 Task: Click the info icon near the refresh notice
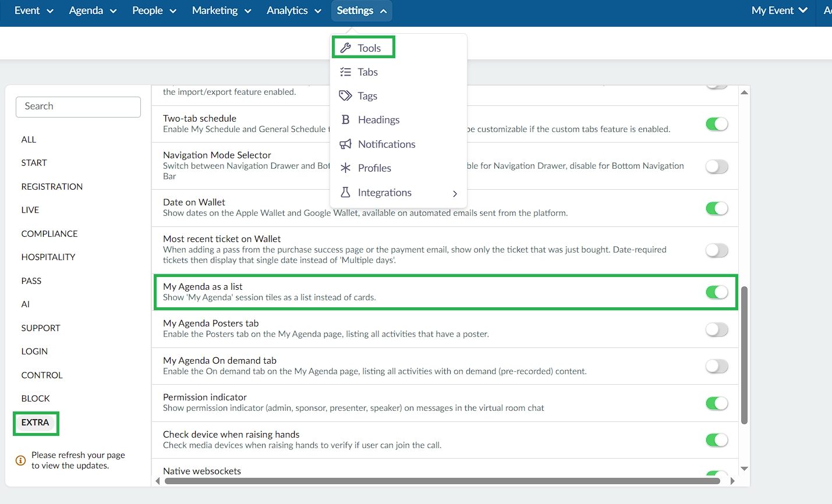(20, 460)
